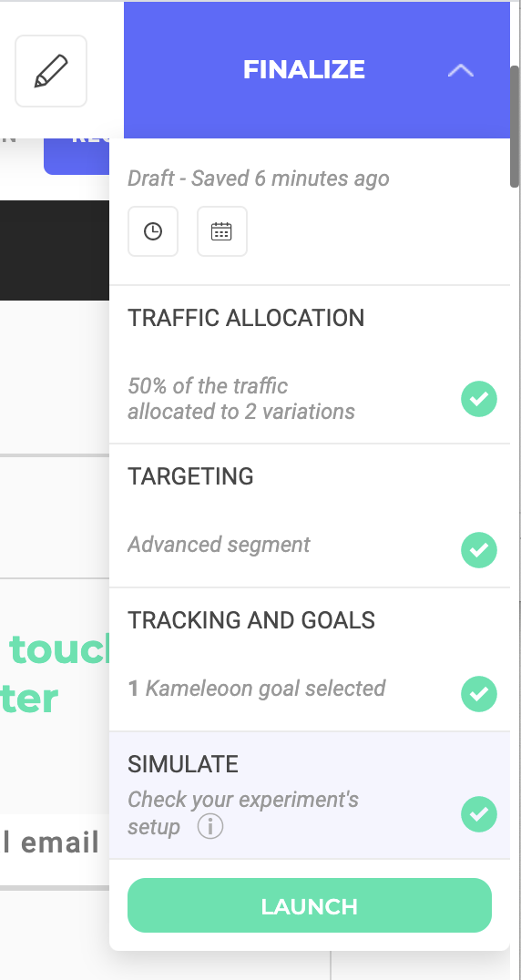521x980 pixels.
Task: Click the vertical scrollbar thumb
Action: pos(515,126)
